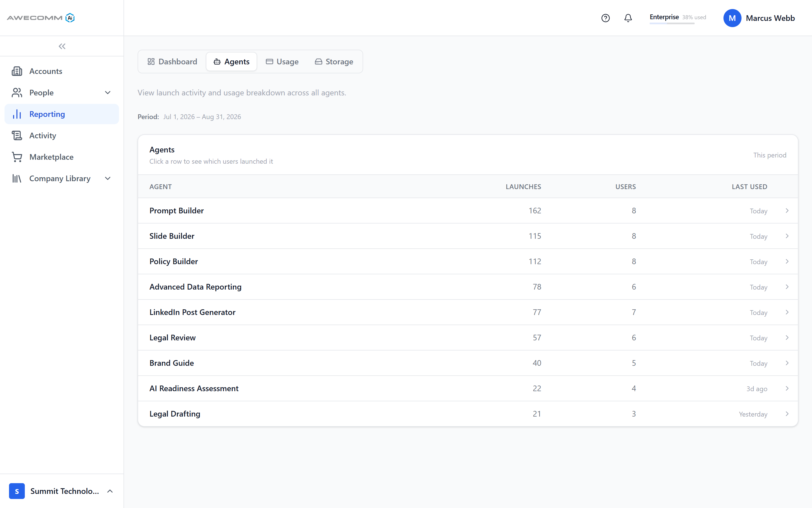The width and height of the screenshot is (812, 508).
Task: Open Slide Builder row chevron
Action: [787, 236]
